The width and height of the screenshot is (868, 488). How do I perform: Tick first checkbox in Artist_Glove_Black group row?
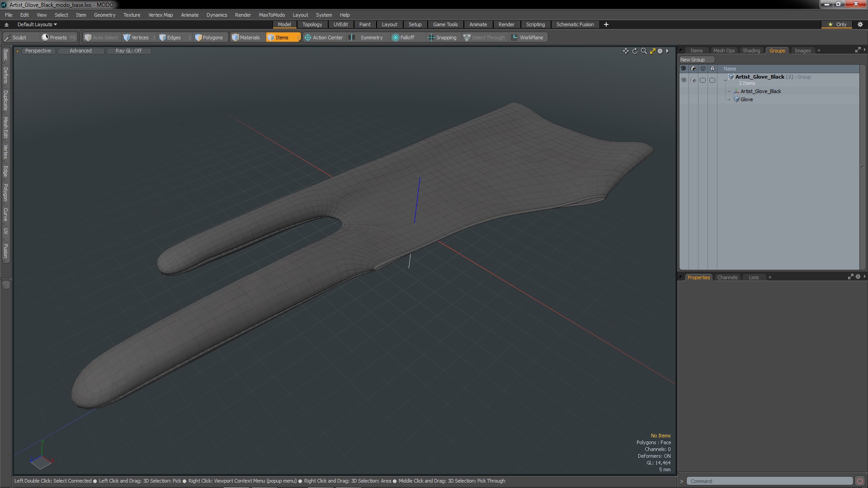(x=703, y=80)
